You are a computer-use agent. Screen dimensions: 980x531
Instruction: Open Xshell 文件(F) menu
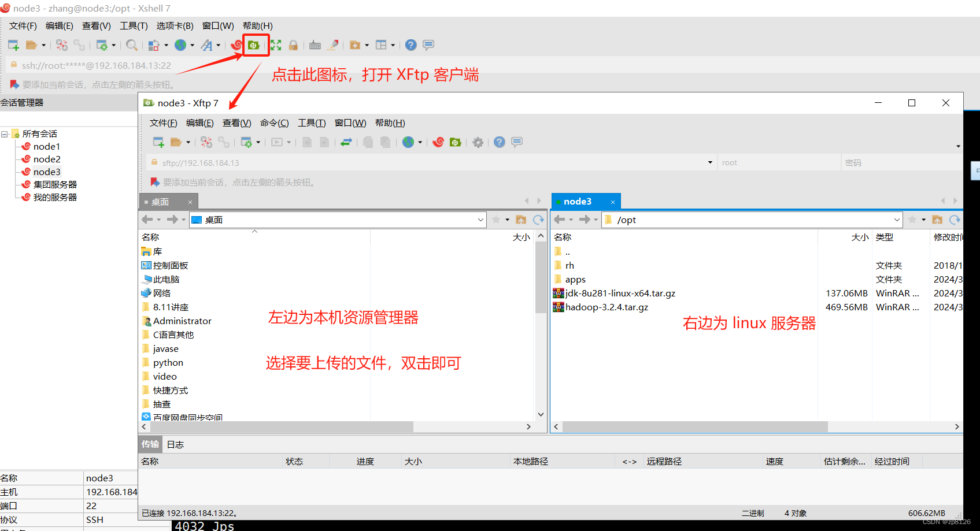pos(23,26)
